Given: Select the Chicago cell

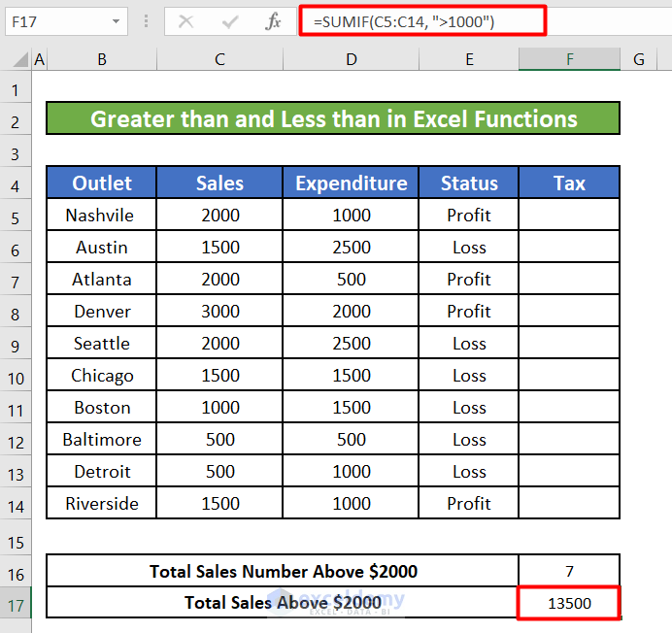Looking at the screenshot, I should (102, 375).
